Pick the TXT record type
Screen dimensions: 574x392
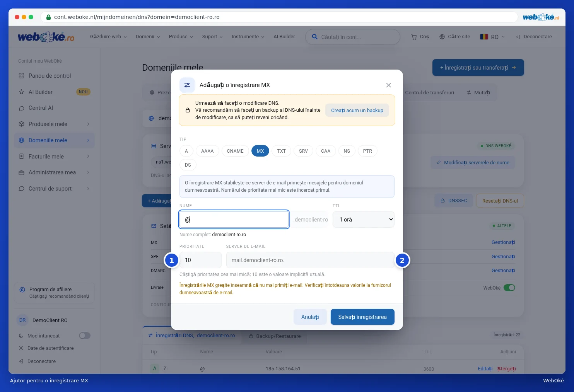click(x=281, y=151)
